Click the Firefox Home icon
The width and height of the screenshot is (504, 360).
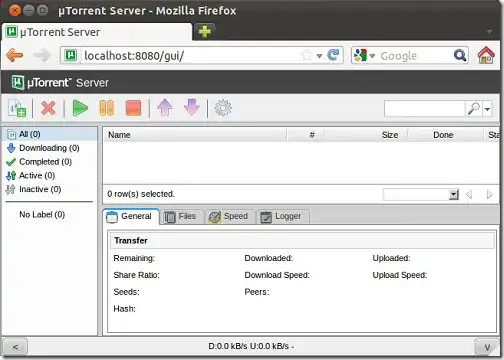click(x=486, y=55)
